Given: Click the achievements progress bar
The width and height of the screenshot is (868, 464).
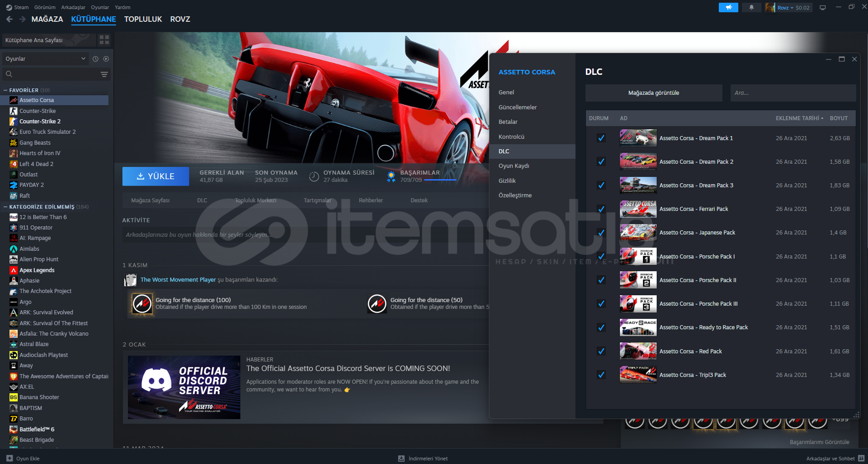Looking at the screenshot, I should 440,180.
